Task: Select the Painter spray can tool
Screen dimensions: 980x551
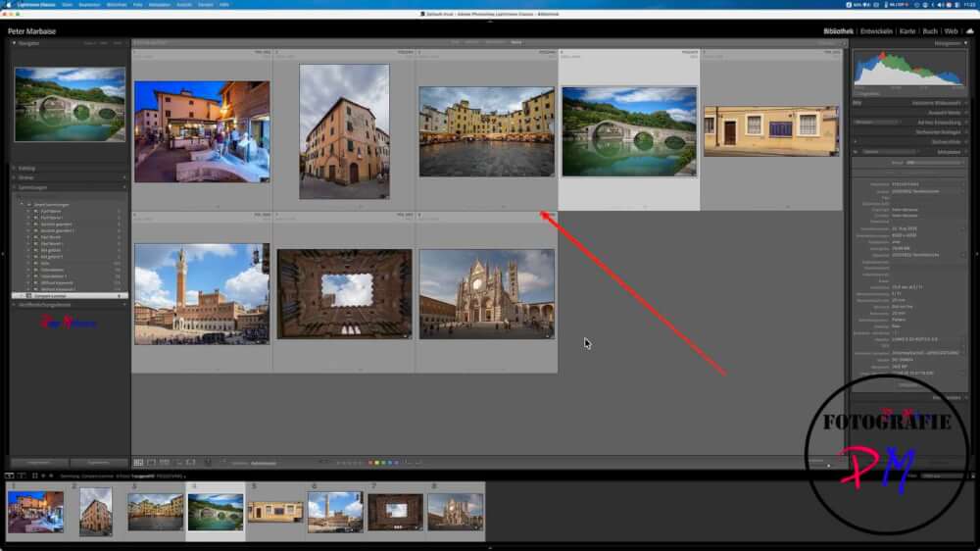Action: (x=208, y=463)
